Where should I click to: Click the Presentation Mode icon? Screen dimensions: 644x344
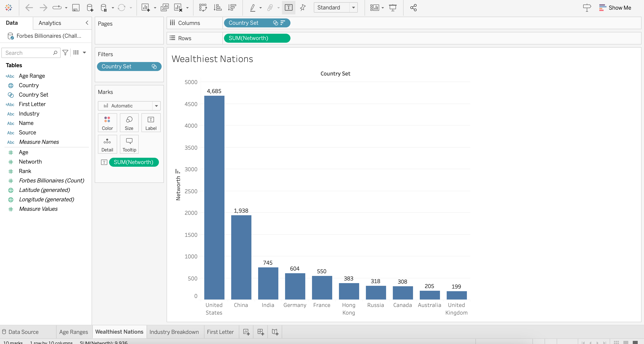[x=393, y=8]
